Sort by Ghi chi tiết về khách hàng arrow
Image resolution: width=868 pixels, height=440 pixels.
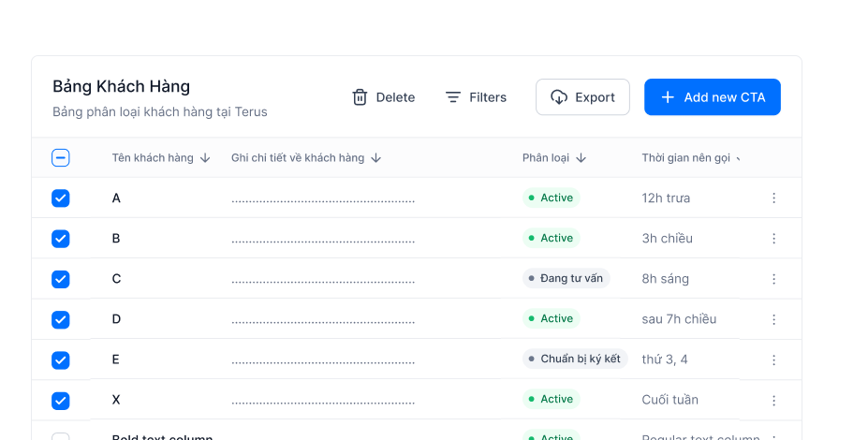(376, 158)
